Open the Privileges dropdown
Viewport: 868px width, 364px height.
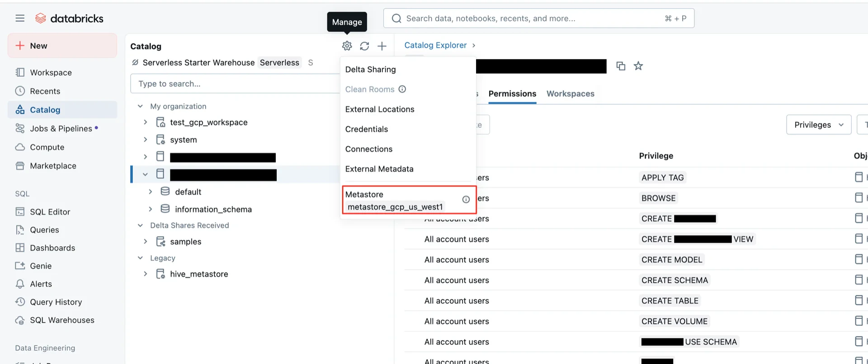(x=819, y=125)
